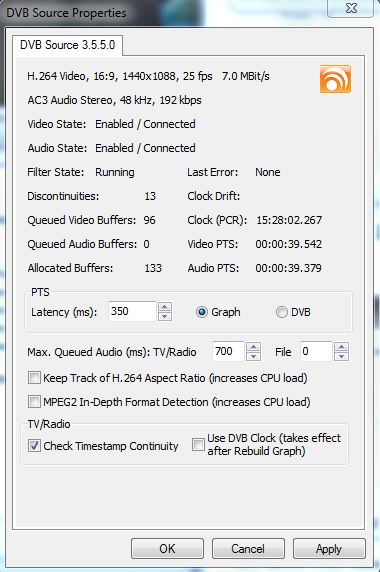The width and height of the screenshot is (380, 572).
Task: Click the orange DVB Source logo icon
Action: tap(335, 79)
